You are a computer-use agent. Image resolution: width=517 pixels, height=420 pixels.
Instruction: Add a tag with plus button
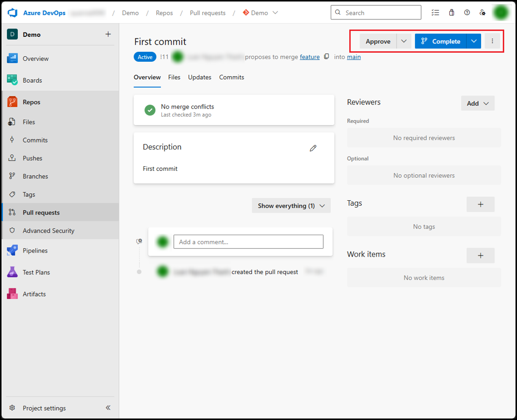point(480,204)
